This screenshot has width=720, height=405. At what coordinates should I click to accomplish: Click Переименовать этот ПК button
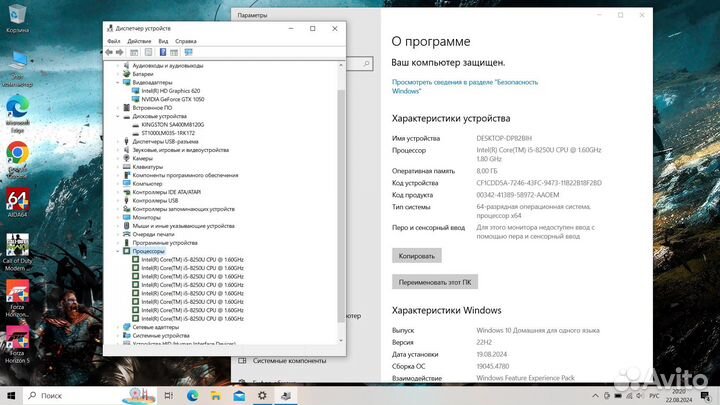435,282
